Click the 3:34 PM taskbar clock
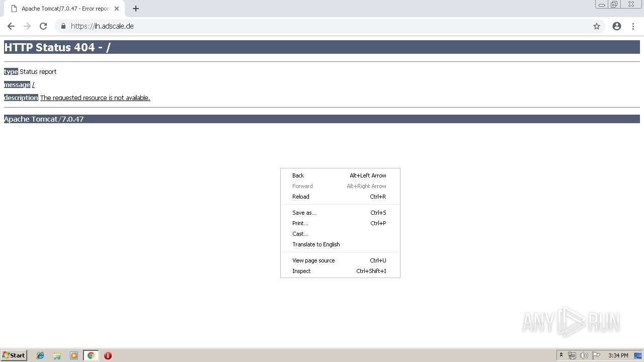This screenshot has width=644, height=362. [x=618, y=355]
